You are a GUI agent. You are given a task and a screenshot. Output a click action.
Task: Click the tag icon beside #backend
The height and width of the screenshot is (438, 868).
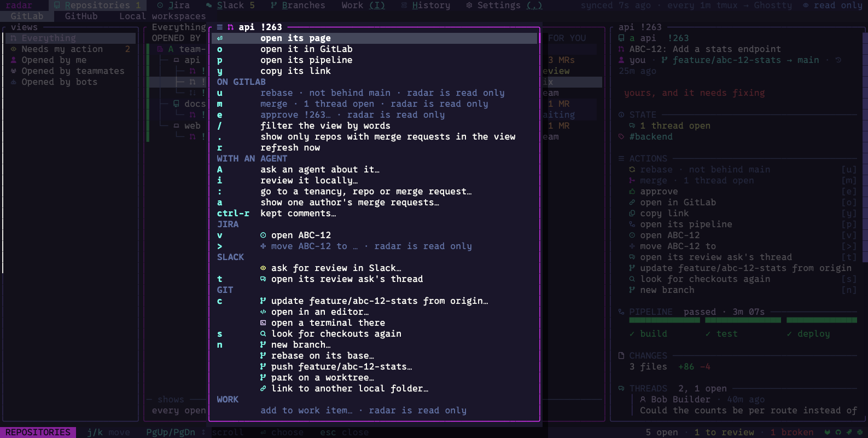tap(621, 137)
